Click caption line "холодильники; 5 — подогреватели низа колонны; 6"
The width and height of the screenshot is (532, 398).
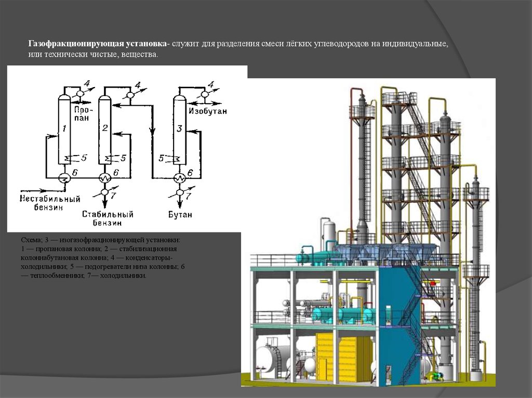pyautogui.click(x=103, y=267)
